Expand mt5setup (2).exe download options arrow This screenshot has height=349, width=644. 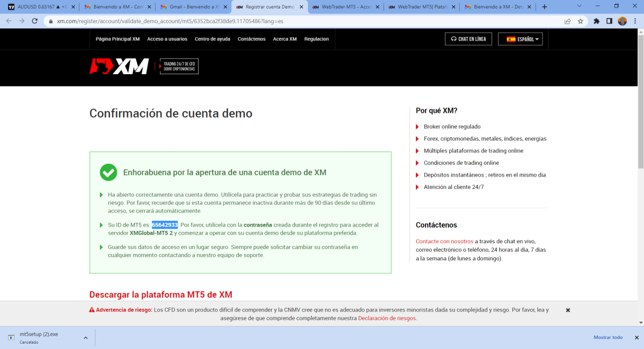85,338
